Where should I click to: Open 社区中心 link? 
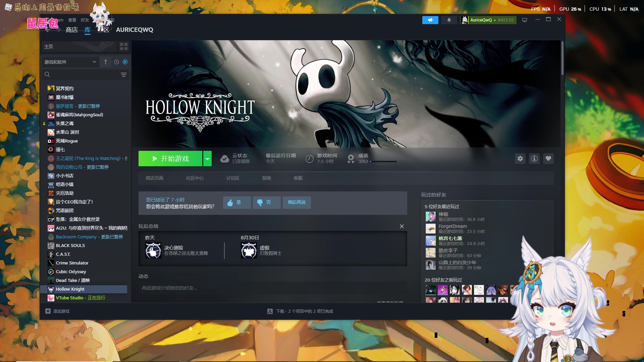(195, 178)
